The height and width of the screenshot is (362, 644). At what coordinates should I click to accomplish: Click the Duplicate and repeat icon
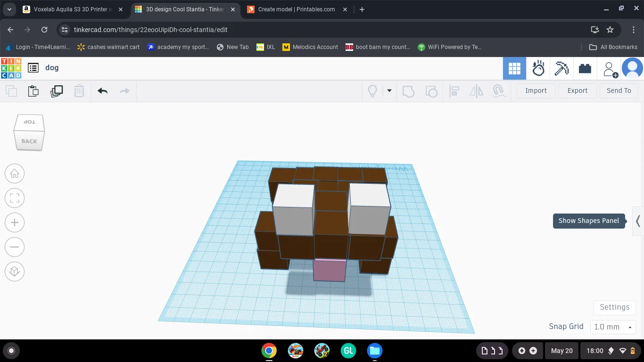57,91
